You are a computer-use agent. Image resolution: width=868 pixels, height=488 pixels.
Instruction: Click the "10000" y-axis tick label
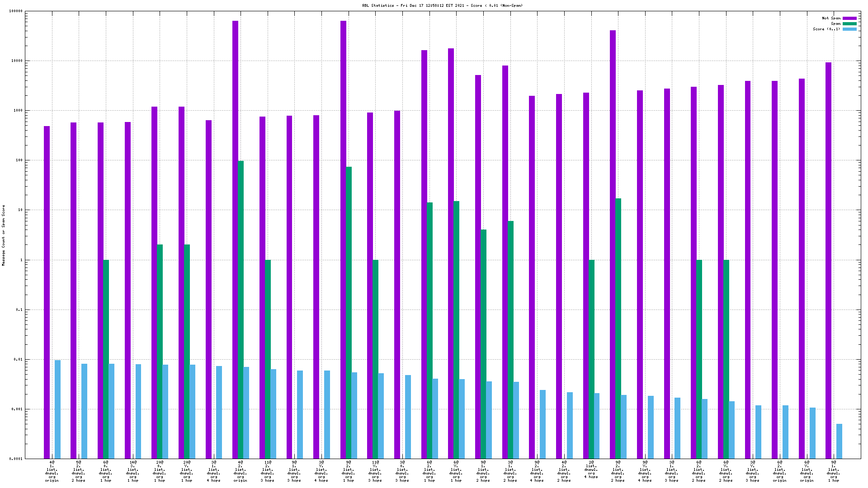pyautogui.click(x=16, y=61)
